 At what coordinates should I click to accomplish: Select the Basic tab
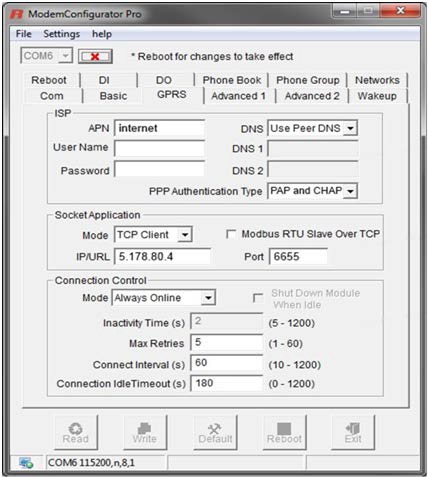[113, 96]
